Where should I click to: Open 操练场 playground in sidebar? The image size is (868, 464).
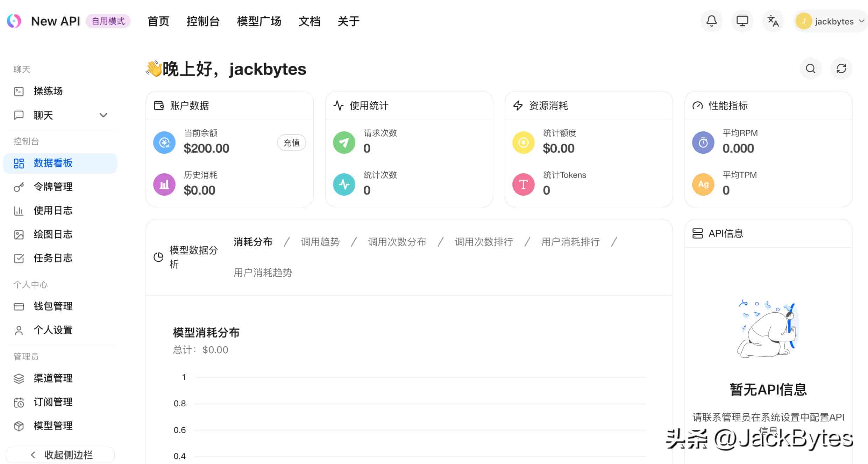click(60, 91)
